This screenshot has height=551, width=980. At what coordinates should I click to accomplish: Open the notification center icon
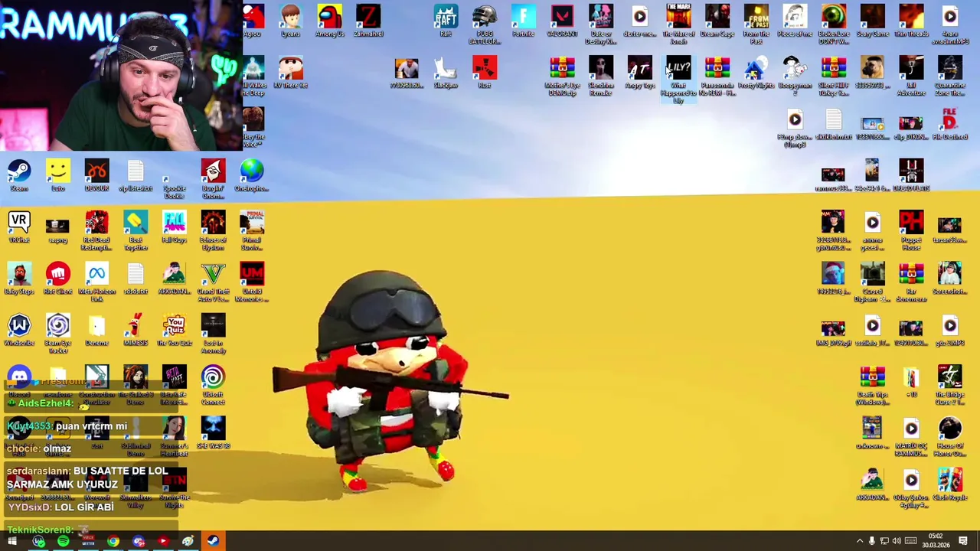(963, 542)
